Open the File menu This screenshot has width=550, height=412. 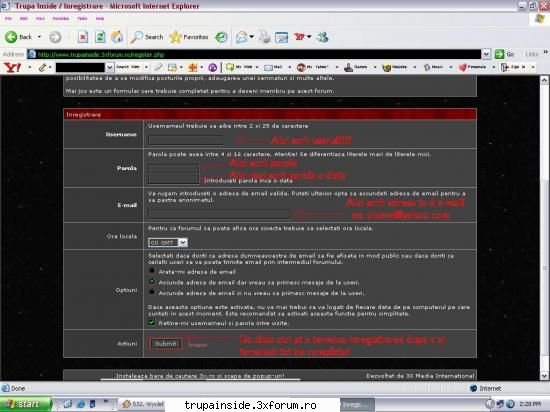(8, 19)
